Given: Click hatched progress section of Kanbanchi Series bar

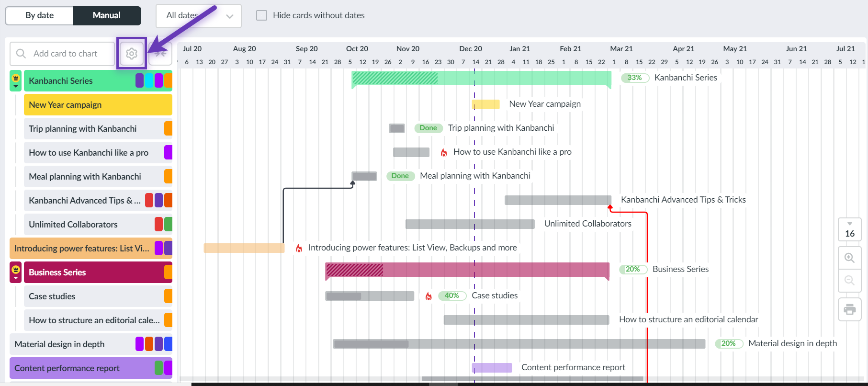Looking at the screenshot, I should [395, 79].
